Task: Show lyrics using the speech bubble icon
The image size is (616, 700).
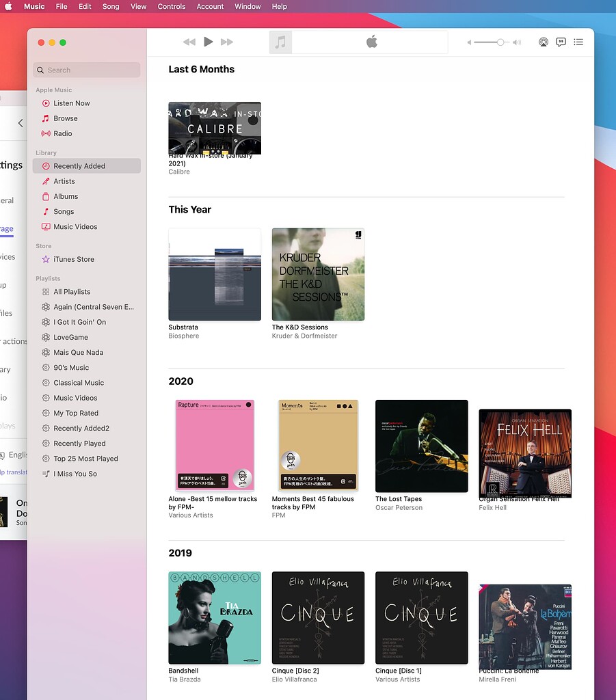Action: coord(561,42)
